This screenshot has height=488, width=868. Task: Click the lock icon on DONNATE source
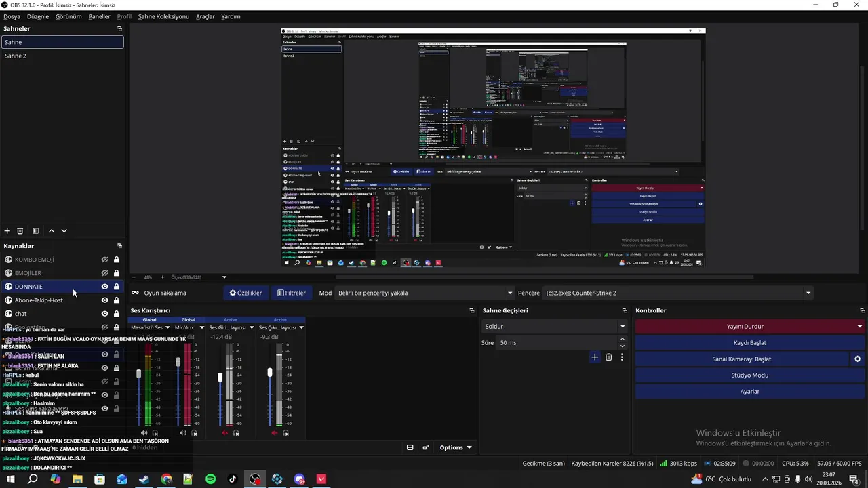[117, 287]
